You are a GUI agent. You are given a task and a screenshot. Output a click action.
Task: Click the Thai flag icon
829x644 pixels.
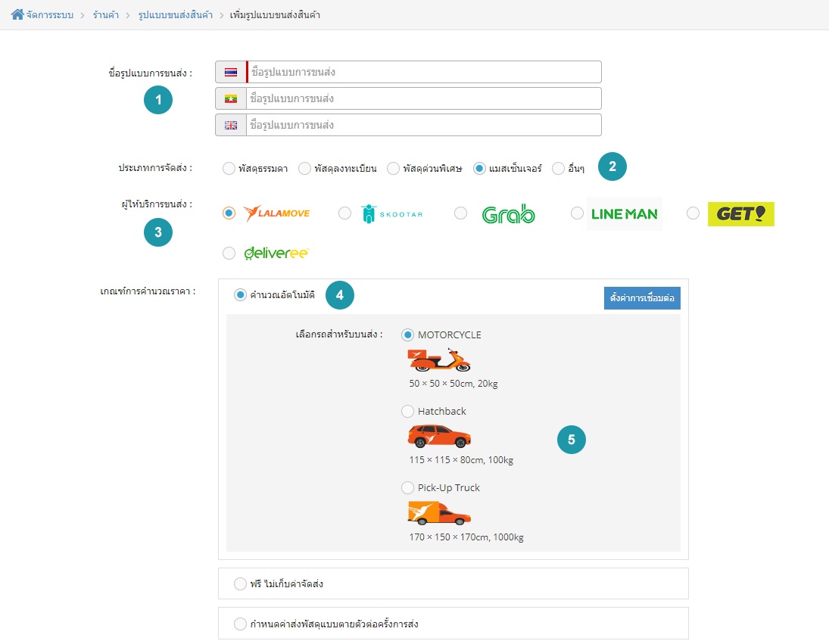230,72
